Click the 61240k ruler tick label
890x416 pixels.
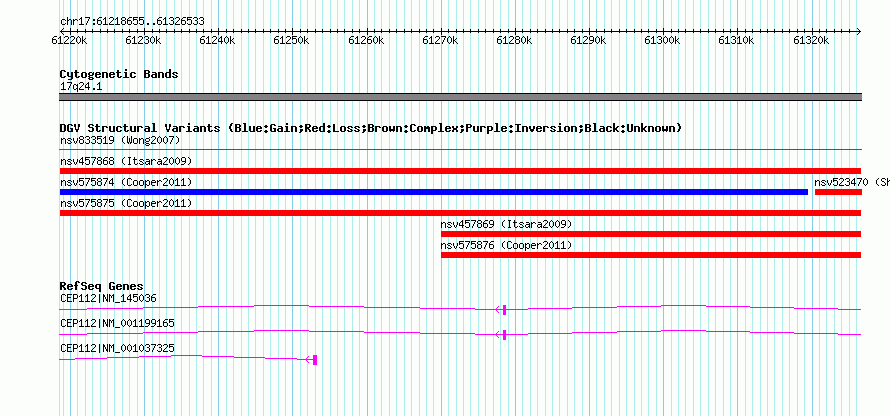pyautogui.click(x=217, y=40)
